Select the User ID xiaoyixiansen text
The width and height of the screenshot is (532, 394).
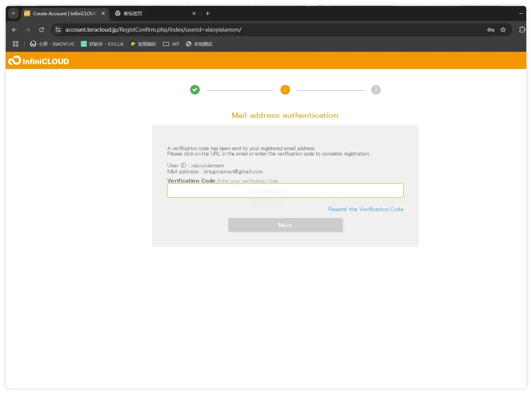tap(195, 165)
